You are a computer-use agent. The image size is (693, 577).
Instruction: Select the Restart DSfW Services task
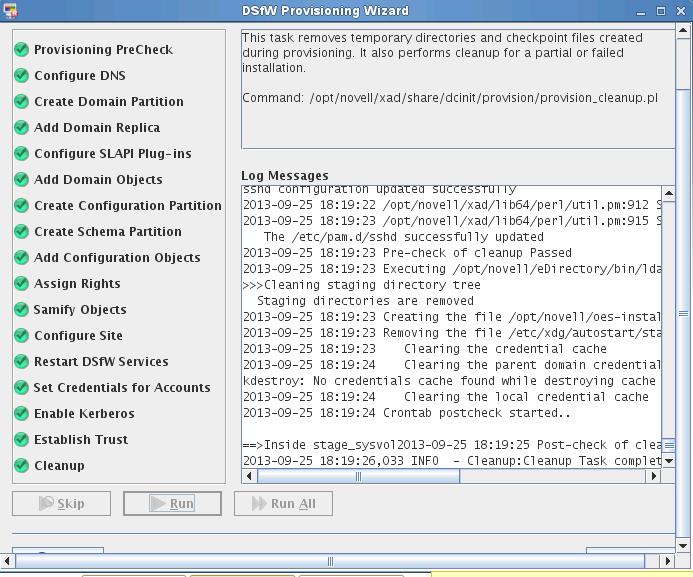(101, 361)
